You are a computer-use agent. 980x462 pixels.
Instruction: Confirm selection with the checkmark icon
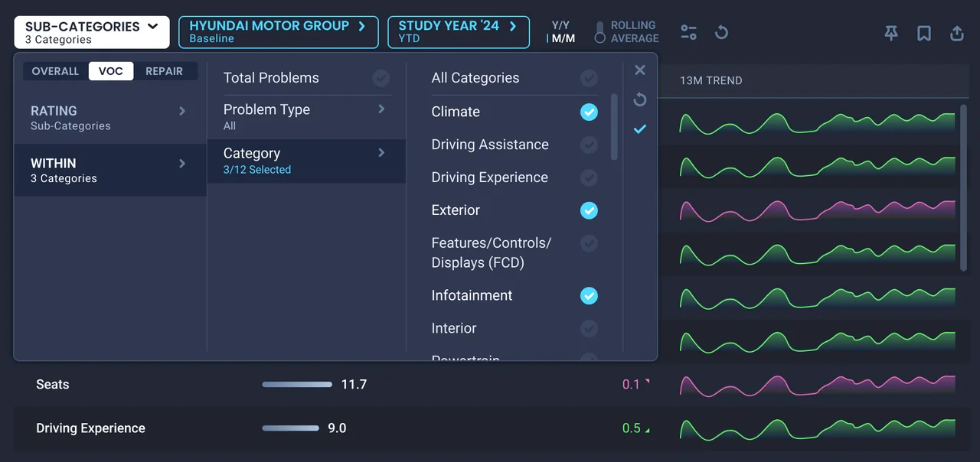640,129
